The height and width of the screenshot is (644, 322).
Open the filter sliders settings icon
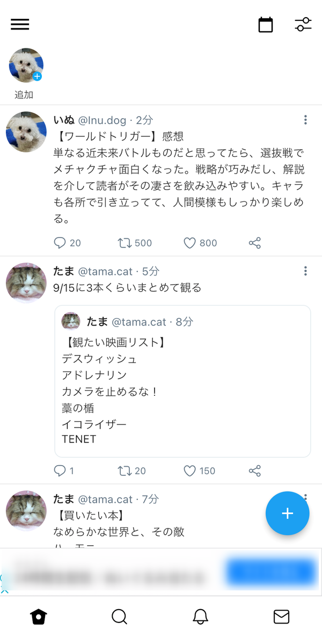pos(303,25)
